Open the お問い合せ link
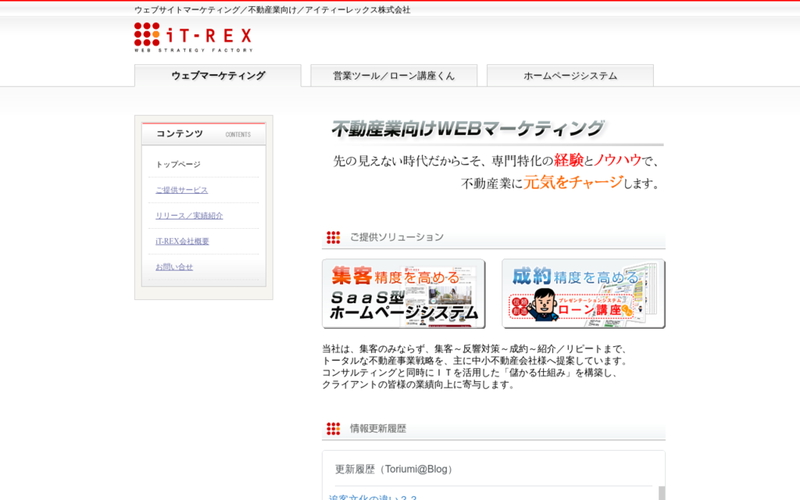 pos(174,266)
